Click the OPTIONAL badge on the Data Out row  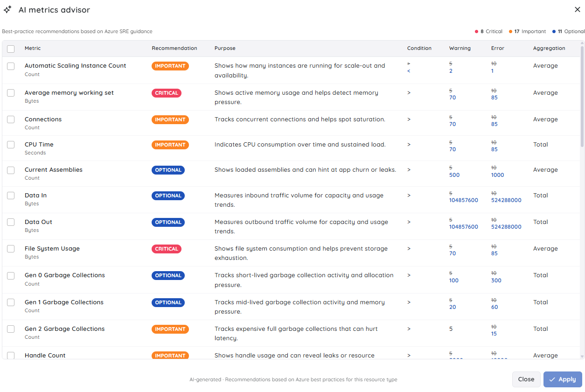(x=168, y=222)
